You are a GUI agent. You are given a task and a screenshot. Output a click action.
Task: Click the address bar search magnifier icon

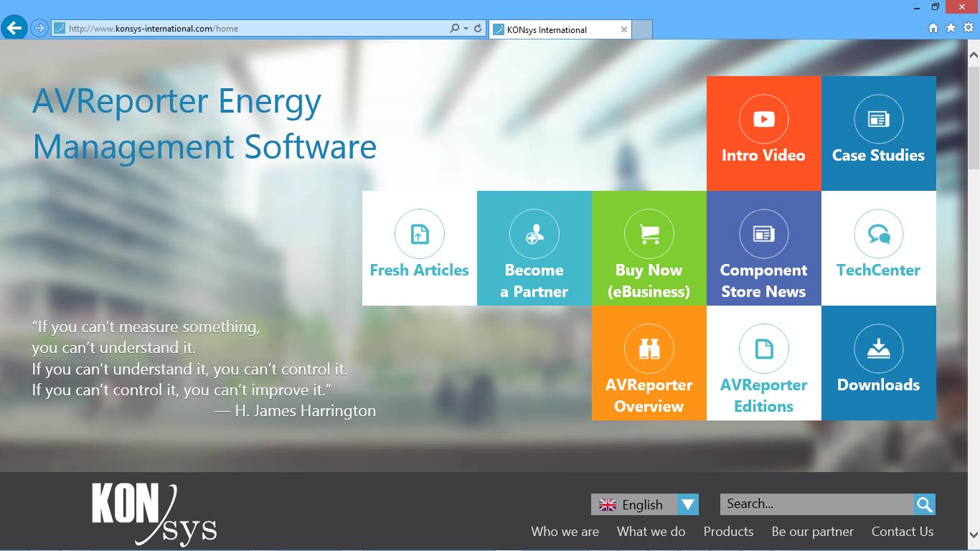[x=454, y=29]
